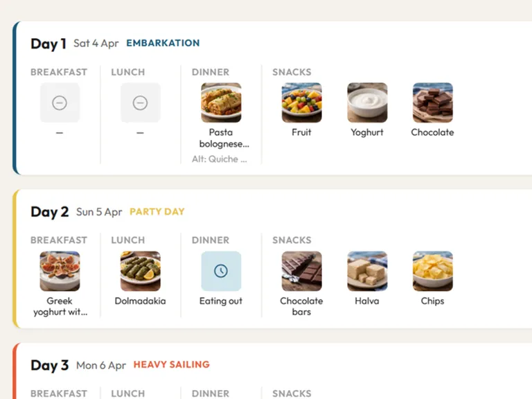Select the Chocolate snack image on Day 1
Viewport: 532px width, 399px height.
pos(432,103)
